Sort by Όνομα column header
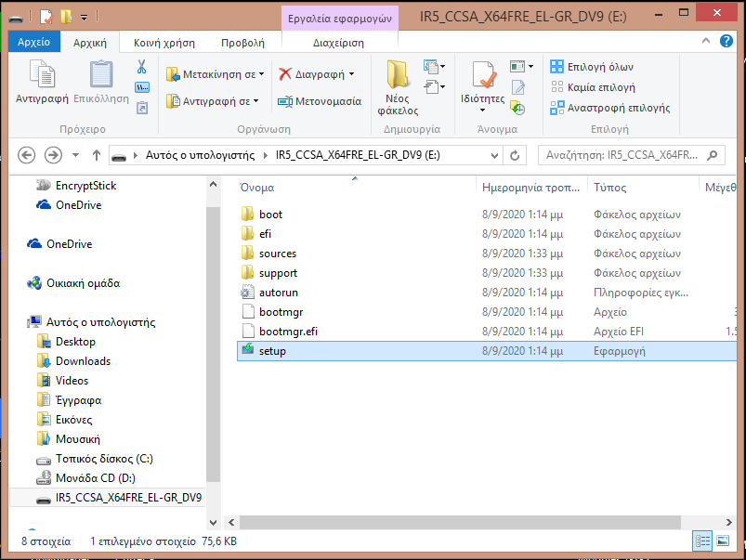Screen dimensions: 746x560 356,188
